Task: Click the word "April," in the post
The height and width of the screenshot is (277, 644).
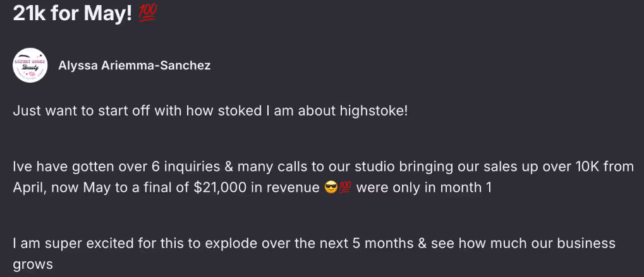Action: tap(30, 188)
